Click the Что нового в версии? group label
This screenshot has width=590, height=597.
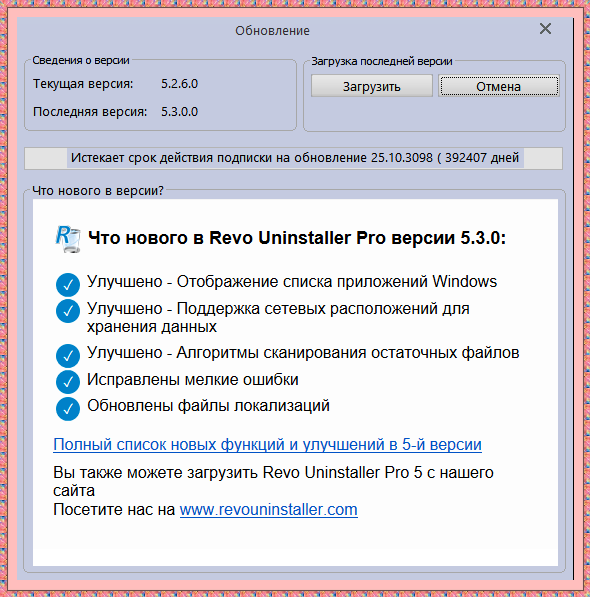coord(98,190)
